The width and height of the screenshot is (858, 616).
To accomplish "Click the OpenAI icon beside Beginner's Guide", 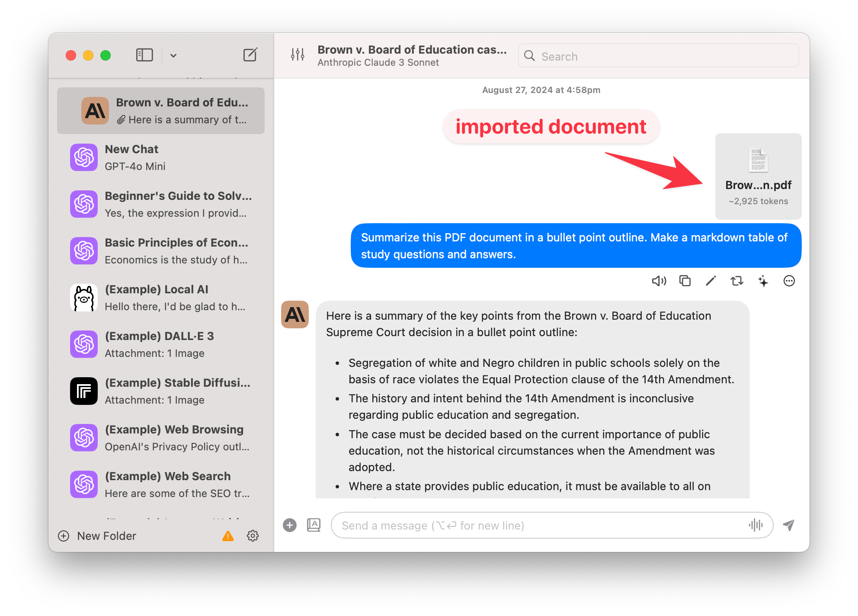I will click(84, 204).
